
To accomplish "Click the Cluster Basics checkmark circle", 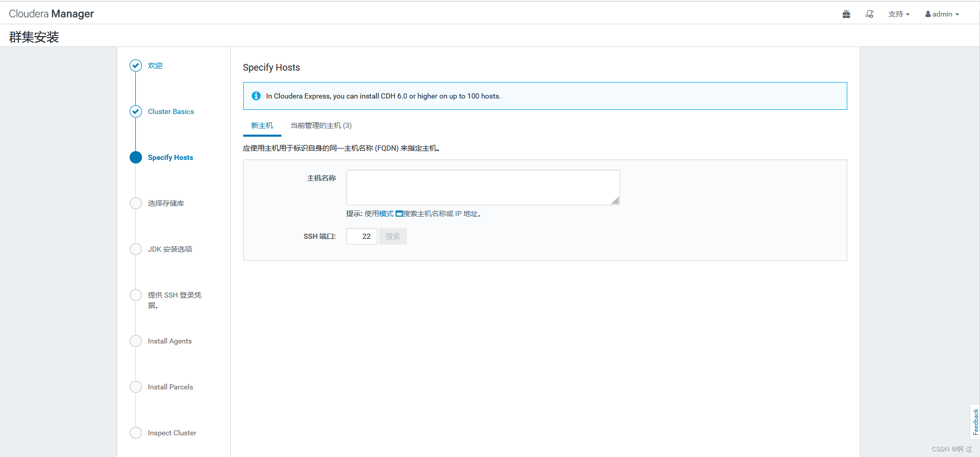I will 136,111.
